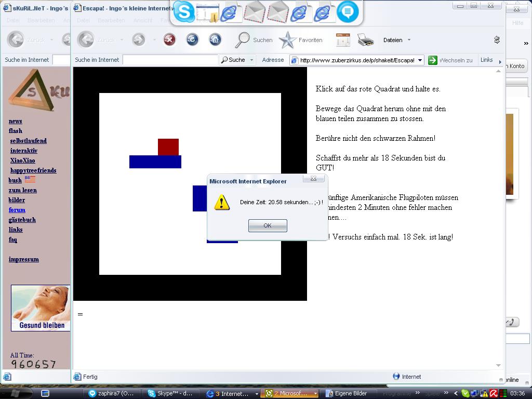
Task: Select Skype icon in task switcher overlay
Action: point(184,12)
